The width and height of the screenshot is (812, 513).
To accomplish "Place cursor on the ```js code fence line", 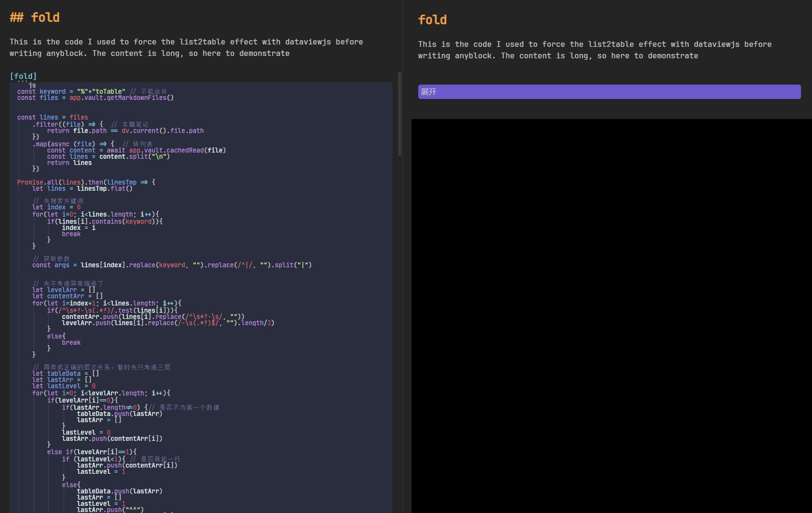I will (x=28, y=85).
